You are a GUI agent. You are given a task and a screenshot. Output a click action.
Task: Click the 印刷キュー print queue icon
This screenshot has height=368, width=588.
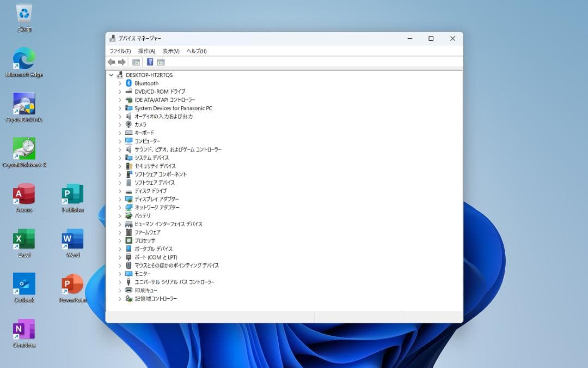130,290
